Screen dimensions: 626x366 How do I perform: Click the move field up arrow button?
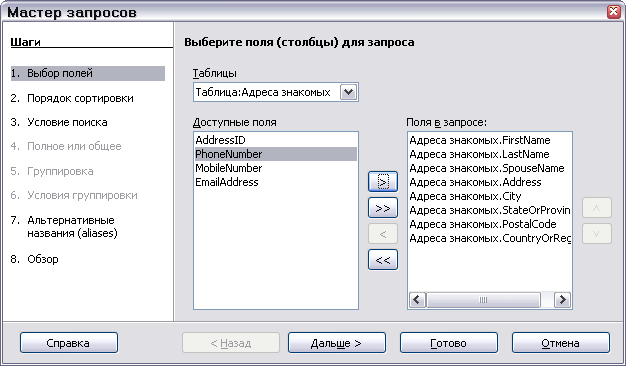597,208
